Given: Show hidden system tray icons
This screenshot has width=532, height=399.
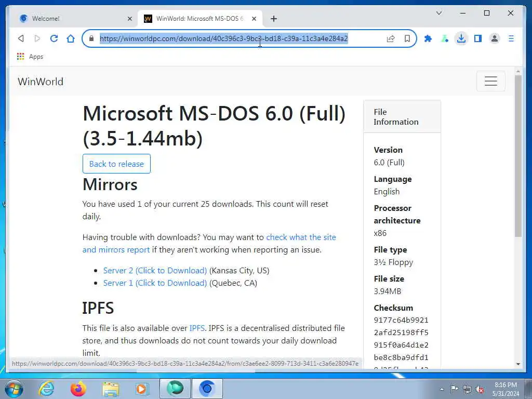Looking at the screenshot, I should click(x=442, y=389).
